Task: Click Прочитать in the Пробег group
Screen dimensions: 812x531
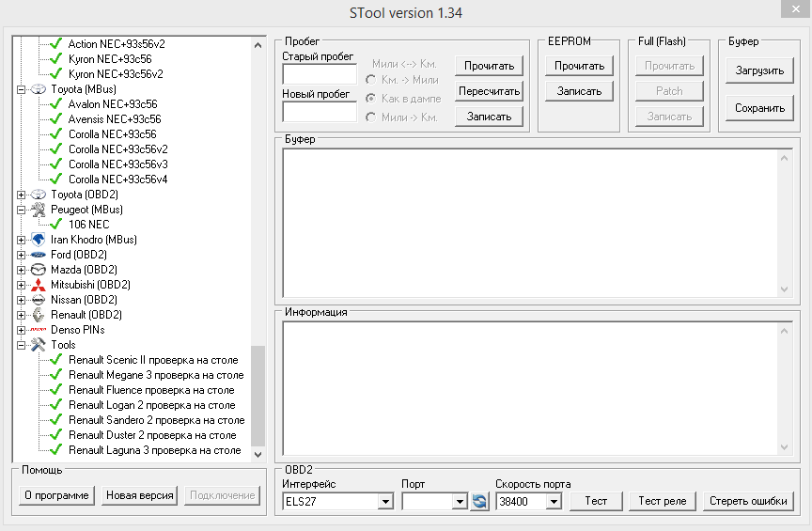Action: [489, 66]
